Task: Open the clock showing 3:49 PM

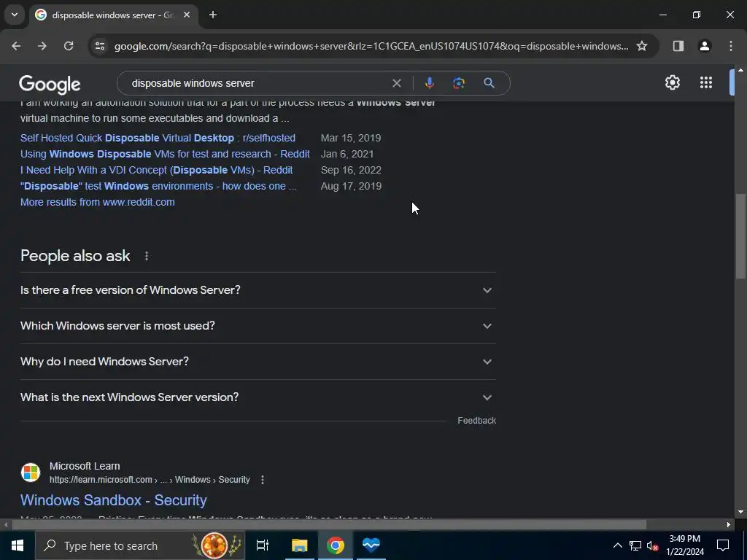Action: click(684, 545)
